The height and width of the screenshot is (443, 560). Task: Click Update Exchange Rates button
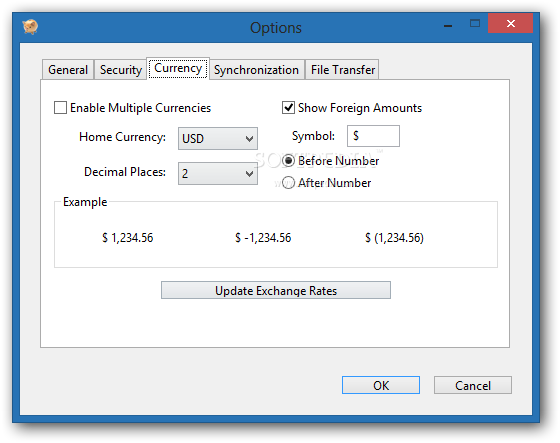[276, 290]
